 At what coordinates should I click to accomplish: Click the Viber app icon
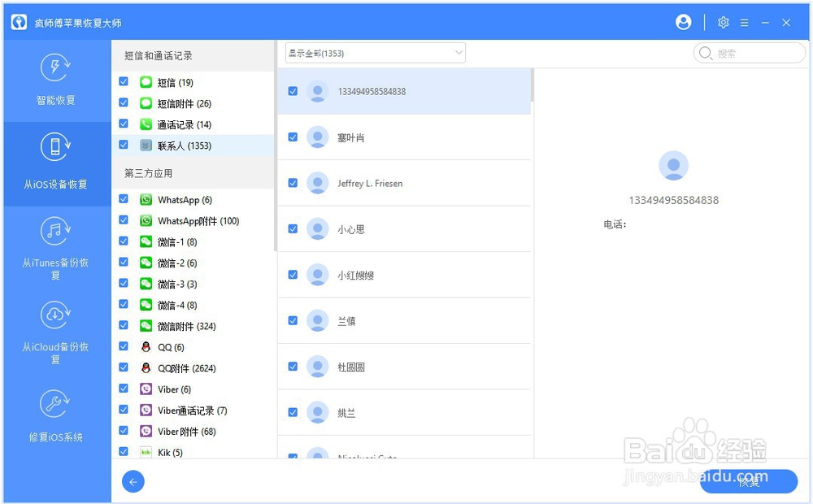[146, 389]
